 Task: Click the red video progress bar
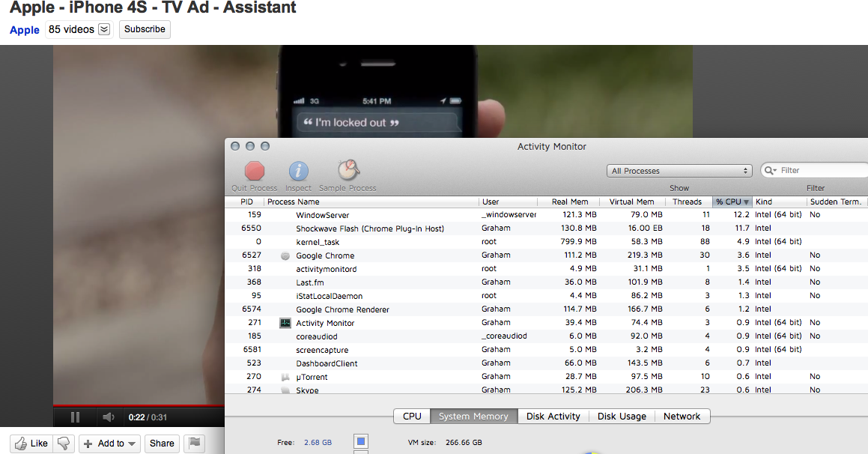click(139, 406)
